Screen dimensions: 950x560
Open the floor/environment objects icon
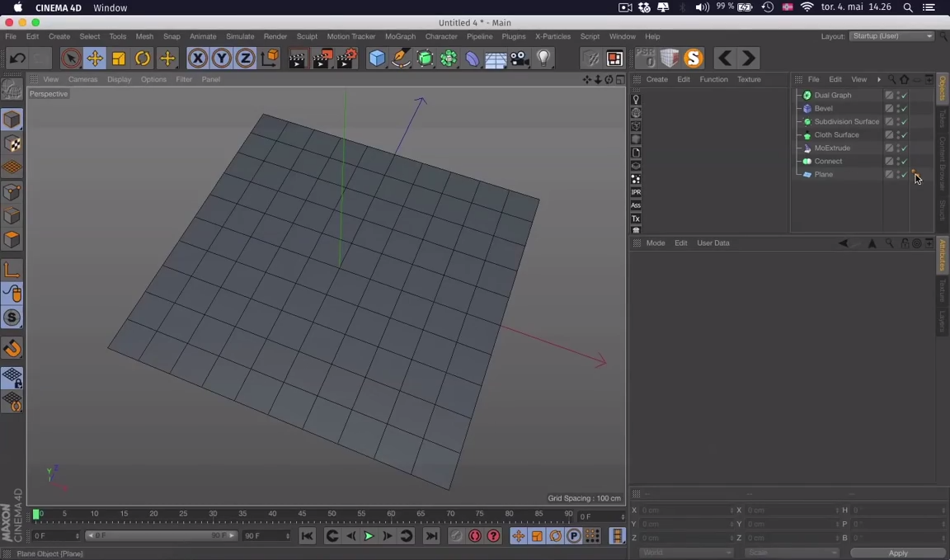(496, 59)
